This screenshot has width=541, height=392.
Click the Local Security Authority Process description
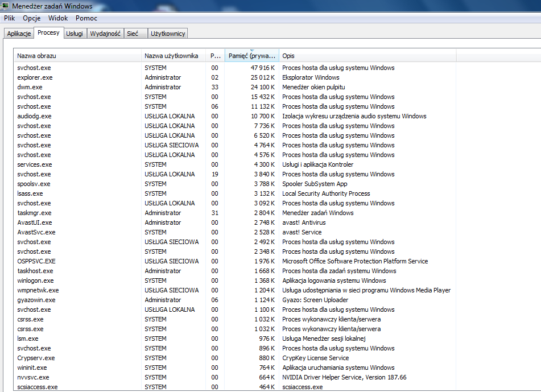pyautogui.click(x=326, y=193)
